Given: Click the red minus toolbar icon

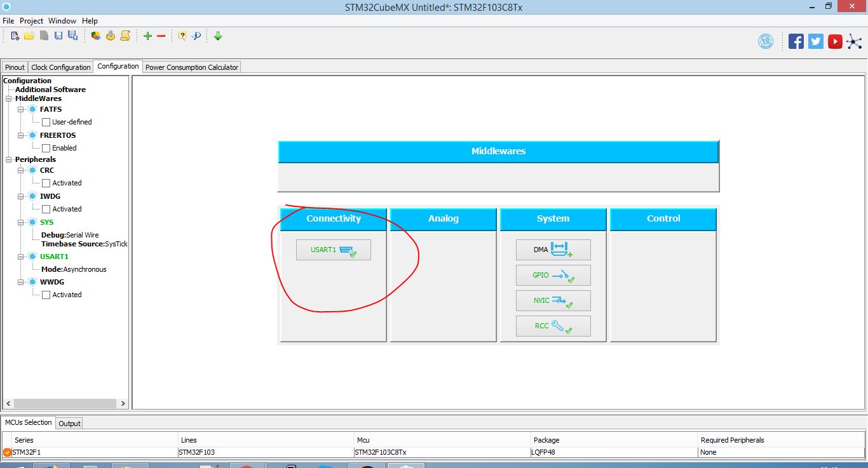Looking at the screenshot, I should pyautogui.click(x=161, y=36).
